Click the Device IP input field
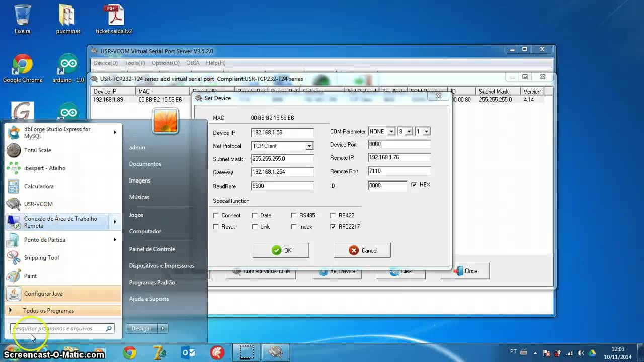 point(282,133)
